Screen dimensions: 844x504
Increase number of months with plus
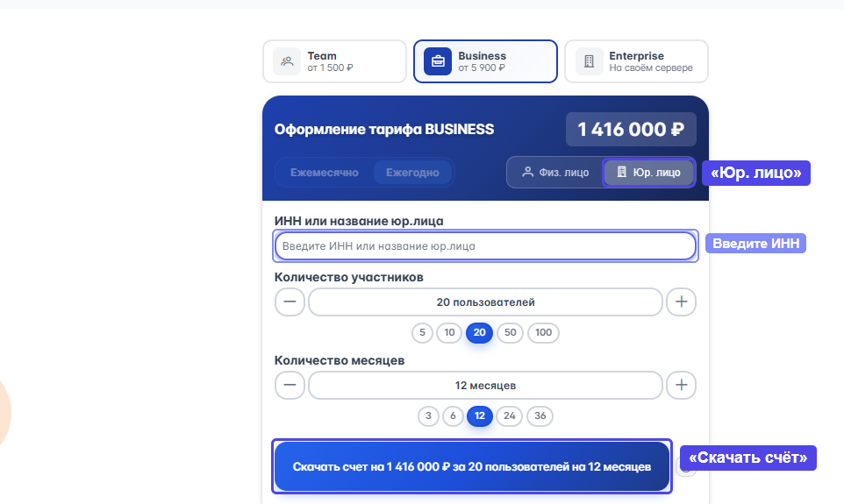(681, 386)
